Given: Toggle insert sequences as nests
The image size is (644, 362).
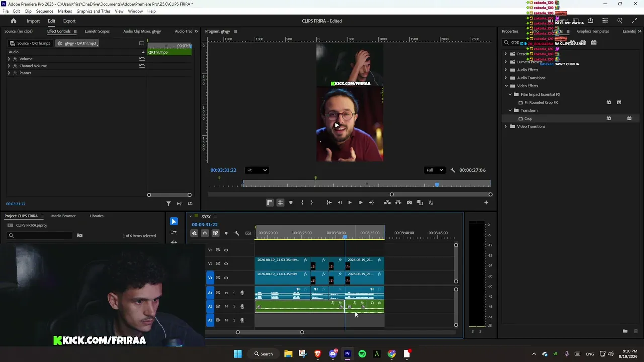Looking at the screenshot, I should (x=194, y=233).
